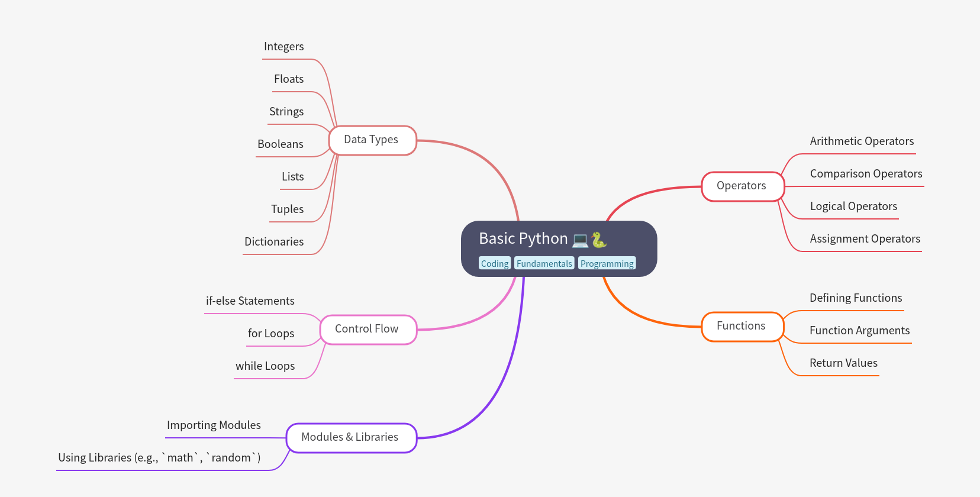This screenshot has height=497, width=980.
Task: Select the Coding tag
Action: [x=494, y=263]
